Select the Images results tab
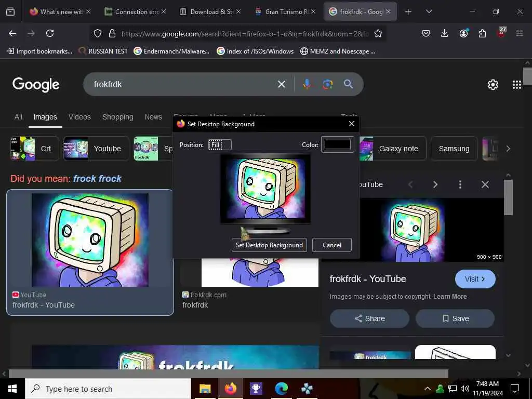The image size is (532, 399). coord(45,117)
